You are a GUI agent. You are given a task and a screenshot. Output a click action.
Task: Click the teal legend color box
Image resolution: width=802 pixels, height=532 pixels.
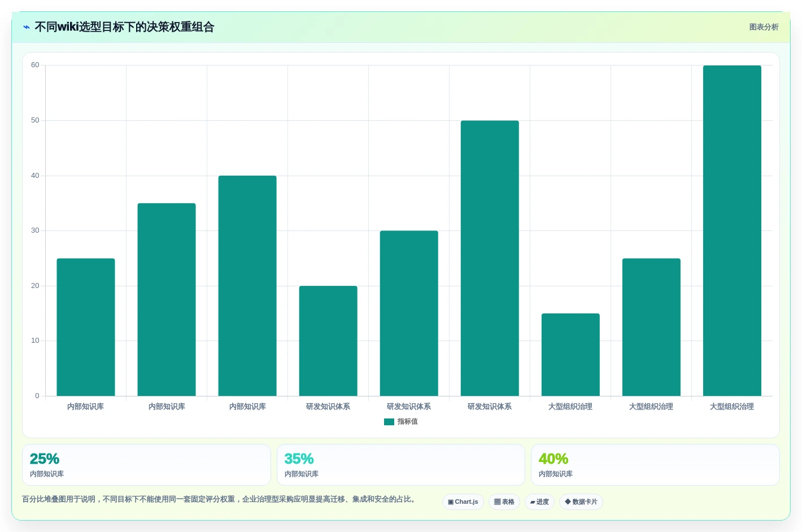pos(389,422)
